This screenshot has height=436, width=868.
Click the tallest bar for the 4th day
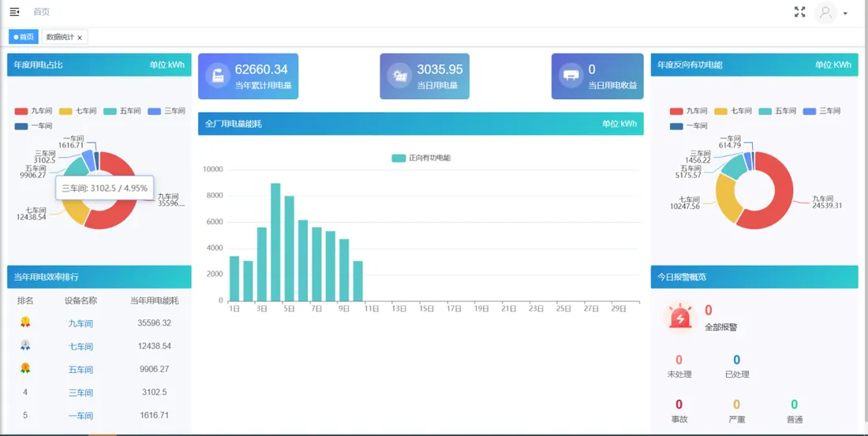coord(275,242)
